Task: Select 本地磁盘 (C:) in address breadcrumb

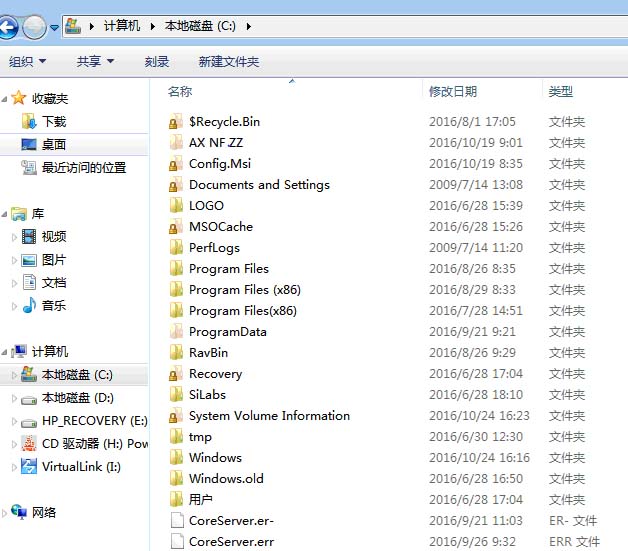Action: tap(200, 26)
